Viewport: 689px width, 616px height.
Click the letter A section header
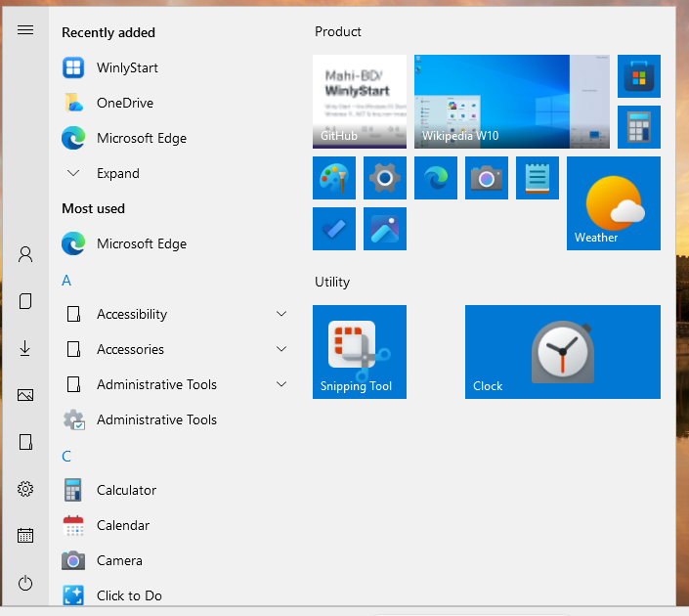pos(66,281)
